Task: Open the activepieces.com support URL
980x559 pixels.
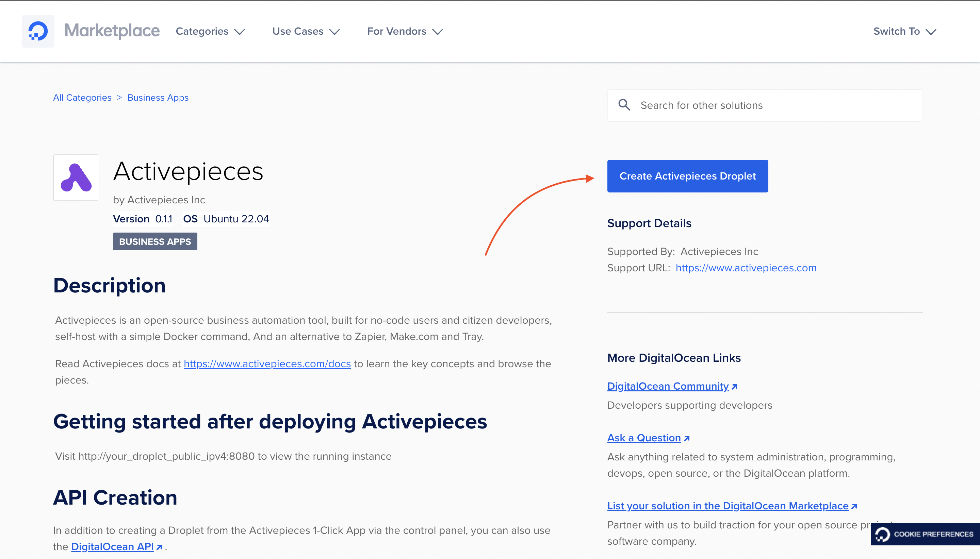Action: [x=746, y=268]
